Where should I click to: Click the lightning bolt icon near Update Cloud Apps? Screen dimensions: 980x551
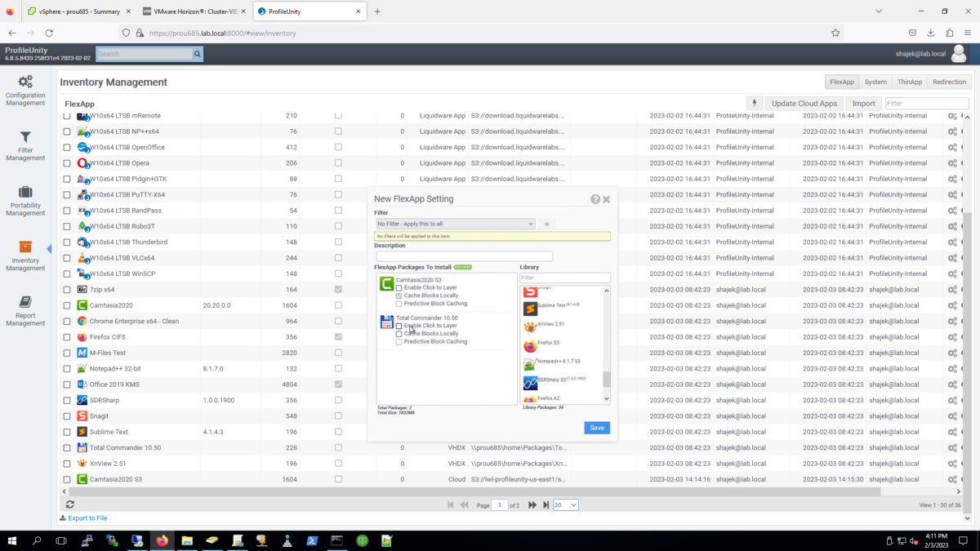point(753,102)
